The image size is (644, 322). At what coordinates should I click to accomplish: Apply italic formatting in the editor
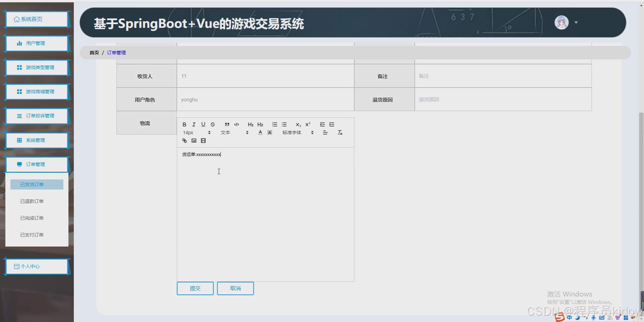pos(194,124)
